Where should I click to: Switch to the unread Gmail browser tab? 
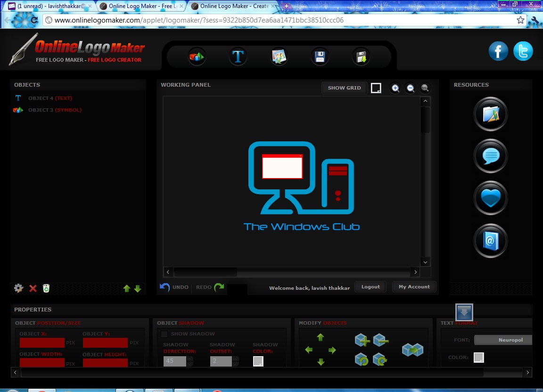(x=47, y=6)
